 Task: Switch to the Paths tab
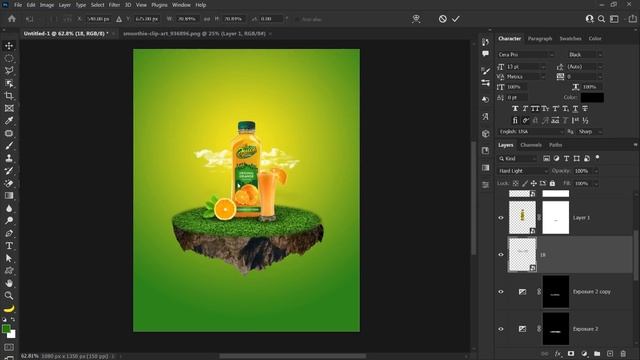[555, 145]
